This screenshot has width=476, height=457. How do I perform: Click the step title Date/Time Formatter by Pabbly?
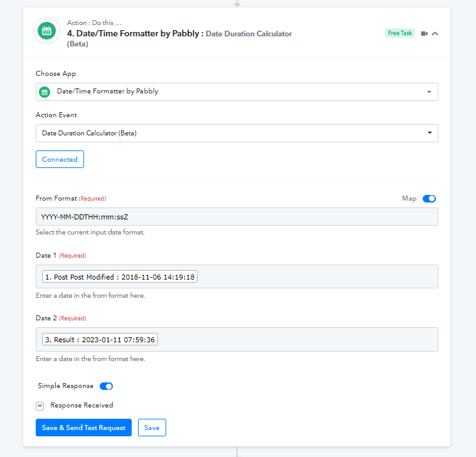135,33
